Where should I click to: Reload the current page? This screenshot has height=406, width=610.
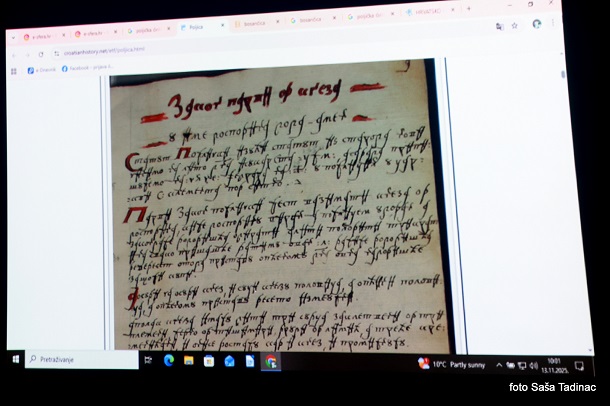point(40,54)
